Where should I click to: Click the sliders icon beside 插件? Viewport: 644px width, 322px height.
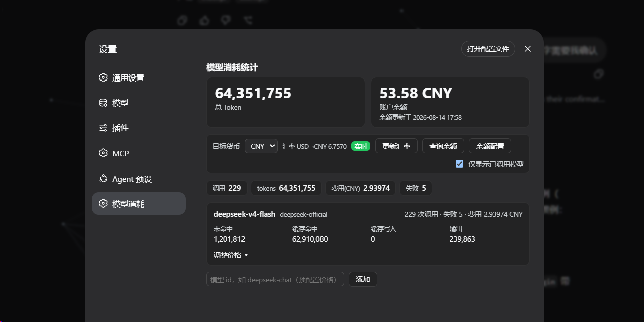tap(103, 128)
